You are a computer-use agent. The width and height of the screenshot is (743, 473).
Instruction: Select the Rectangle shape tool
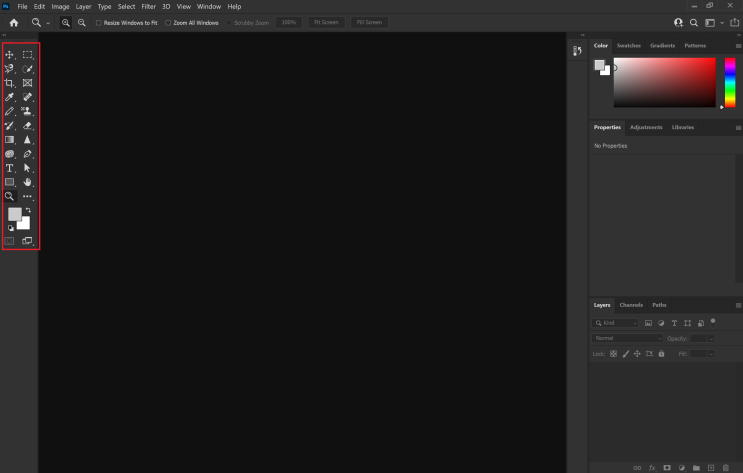pos(9,182)
